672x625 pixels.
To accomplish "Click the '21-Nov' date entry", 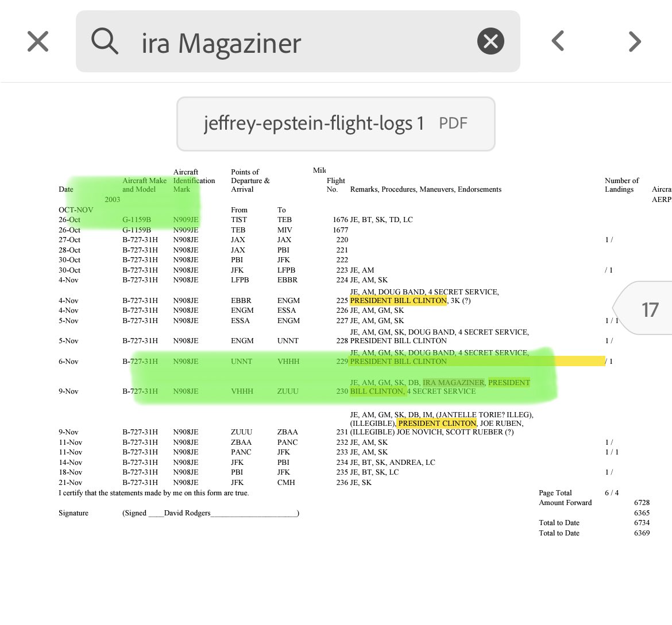I will [x=70, y=483].
